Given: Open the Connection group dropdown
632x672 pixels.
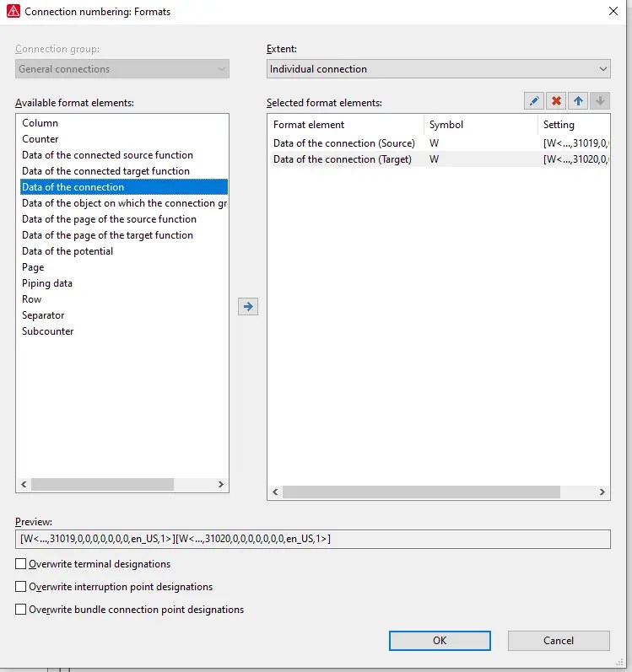Looking at the screenshot, I should [x=122, y=69].
